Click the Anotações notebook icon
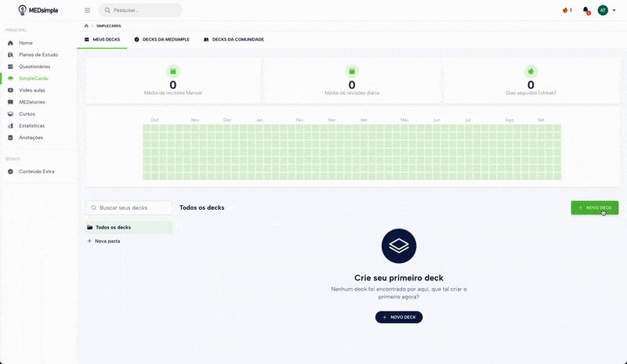627x364 pixels. (x=10, y=138)
